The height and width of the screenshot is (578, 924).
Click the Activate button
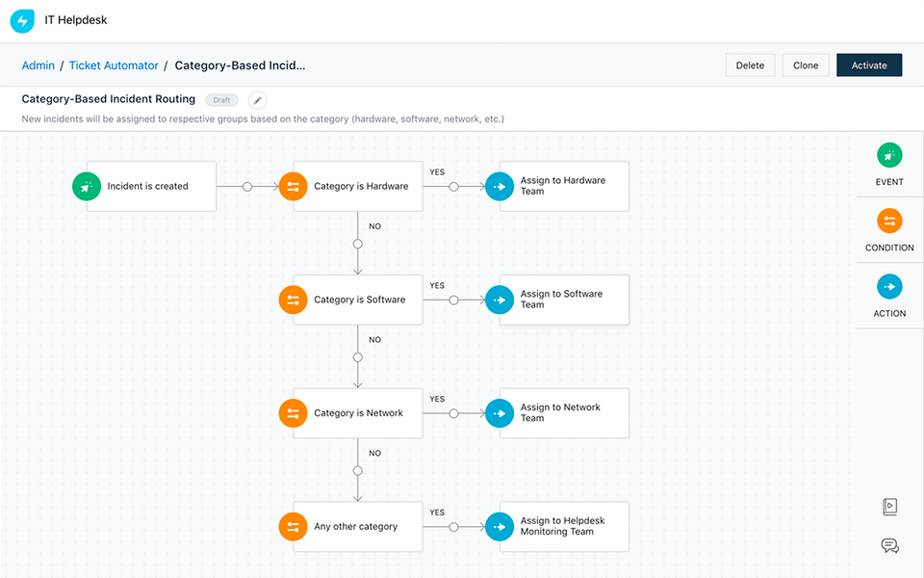click(868, 65)
